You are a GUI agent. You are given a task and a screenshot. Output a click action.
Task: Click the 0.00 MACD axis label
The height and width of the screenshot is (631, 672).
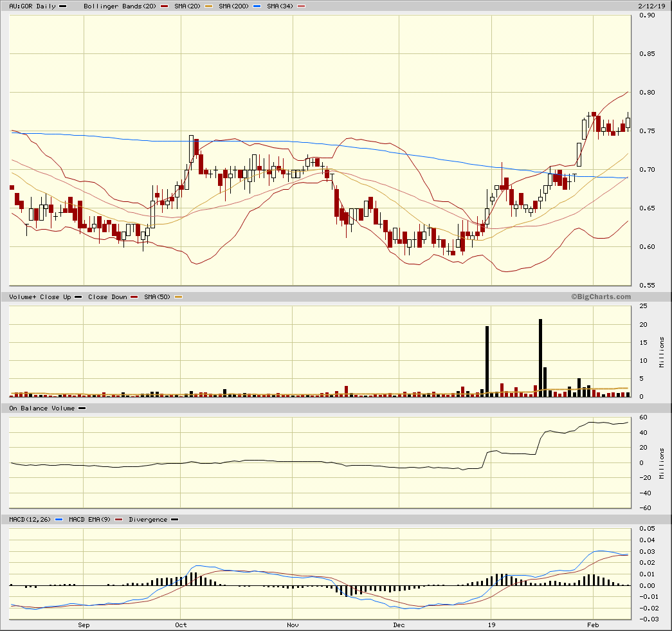pos(647,585)
